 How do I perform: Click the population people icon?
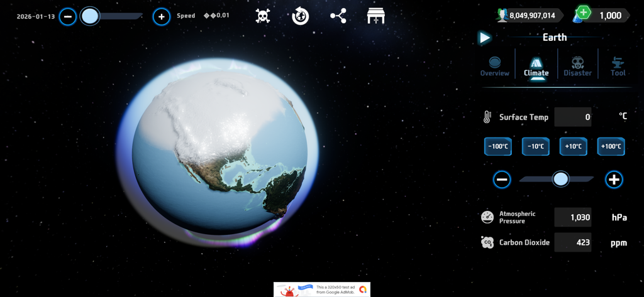(x=502, y=16)
